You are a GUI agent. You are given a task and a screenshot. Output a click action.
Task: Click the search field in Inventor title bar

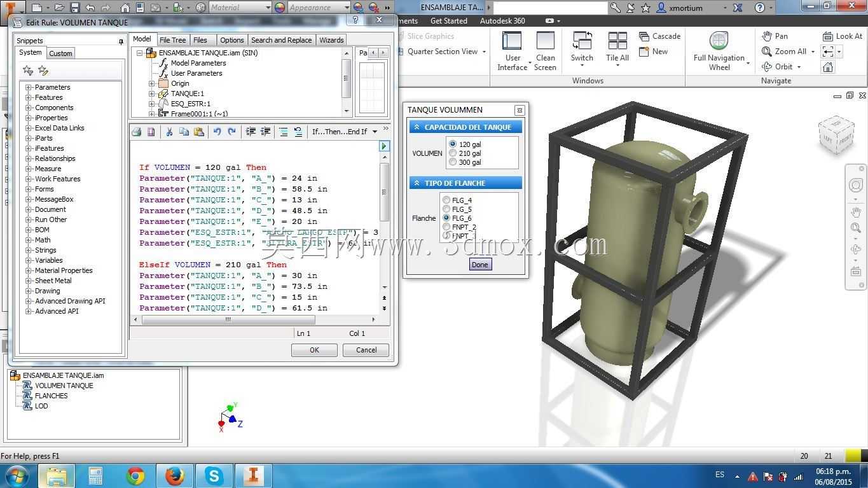click(551, 8)
